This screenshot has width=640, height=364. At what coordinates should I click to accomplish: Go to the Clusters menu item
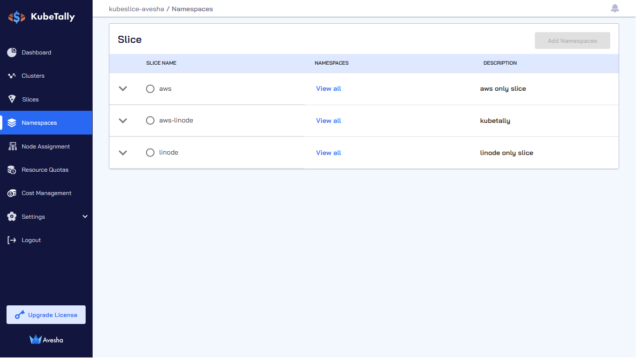point(46,76)
